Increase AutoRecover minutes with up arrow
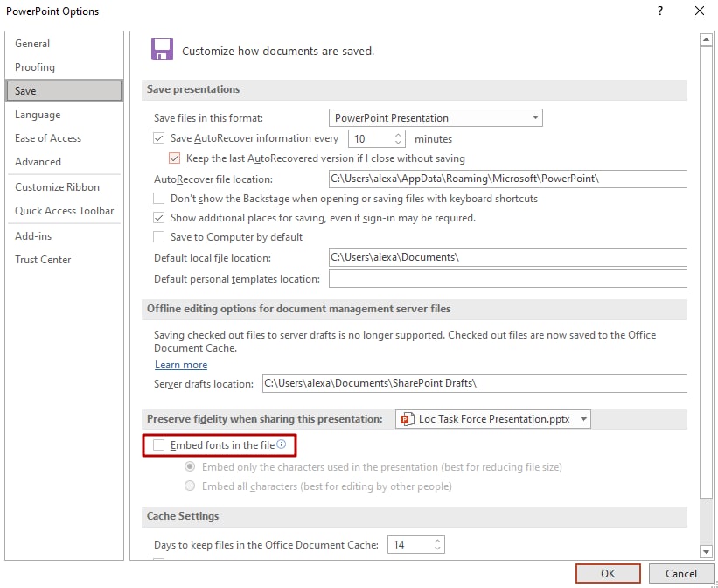 pyautogui.click(x=398, y=136)
